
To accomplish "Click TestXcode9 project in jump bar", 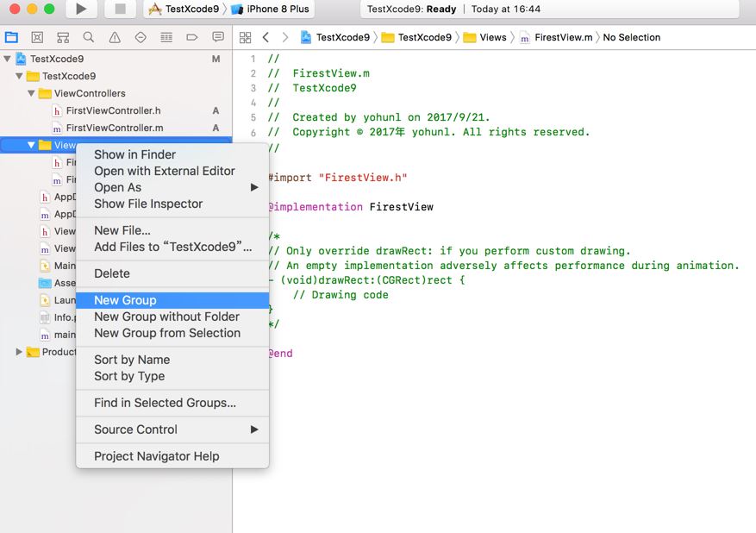I will pos(335,37).
